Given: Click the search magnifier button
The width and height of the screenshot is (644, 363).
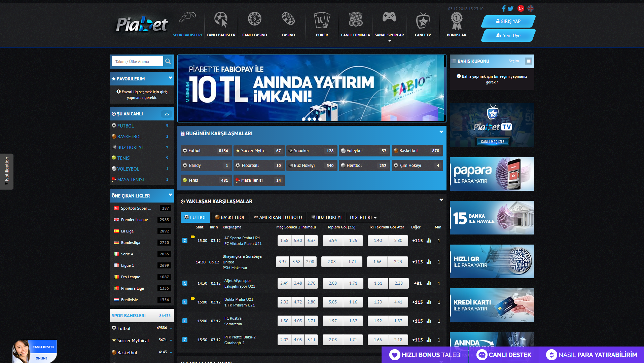Looking at the screenshot, I should tap(168, 61).
